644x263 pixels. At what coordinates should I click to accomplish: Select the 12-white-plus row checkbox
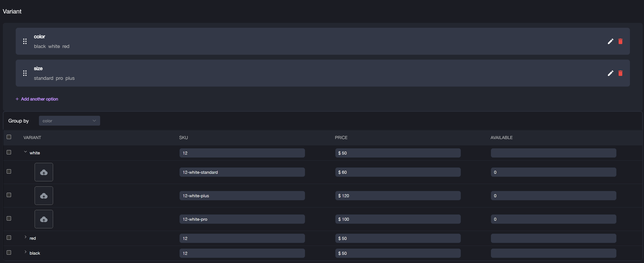pyautogui.click(x=9, y=195)
